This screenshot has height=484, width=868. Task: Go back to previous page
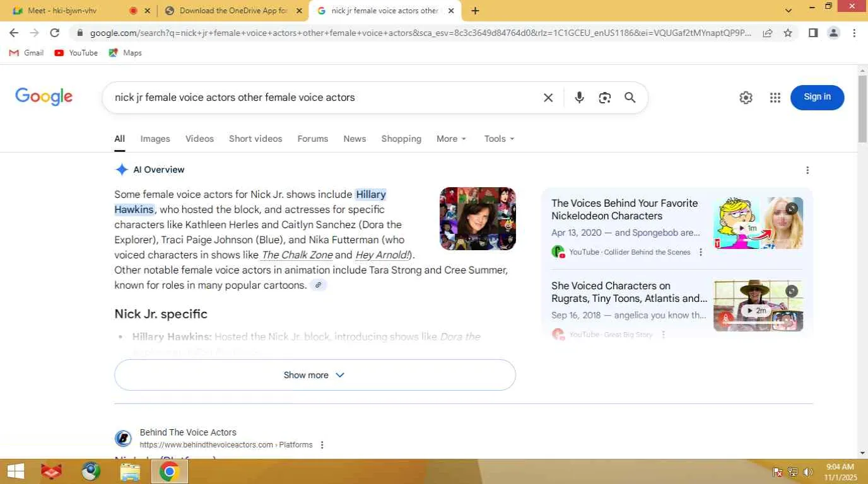(14, 33)
